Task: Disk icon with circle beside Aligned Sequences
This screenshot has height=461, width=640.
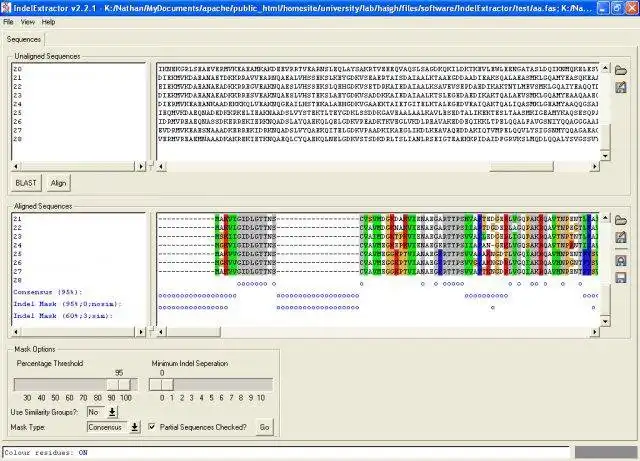Action: click(620, 261)
